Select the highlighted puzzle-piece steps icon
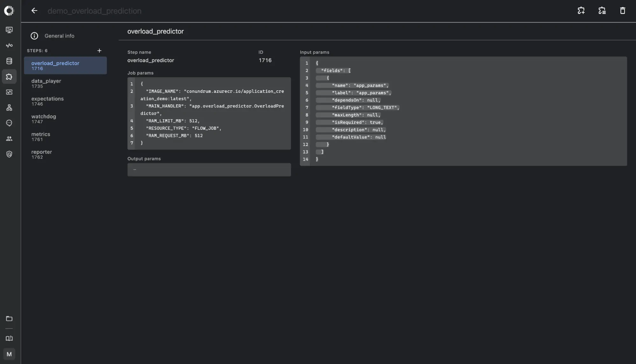Screen dimensions: 636x364 (9, 76)
